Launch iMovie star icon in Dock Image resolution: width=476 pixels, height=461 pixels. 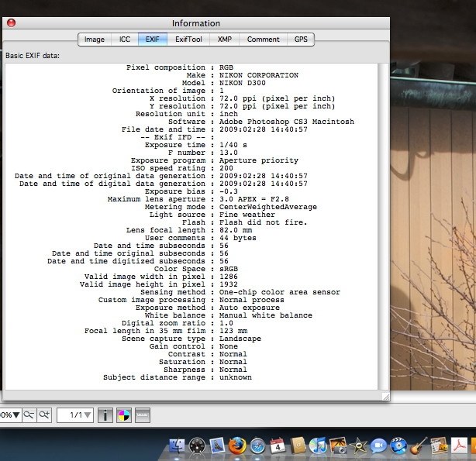(358, 446)
